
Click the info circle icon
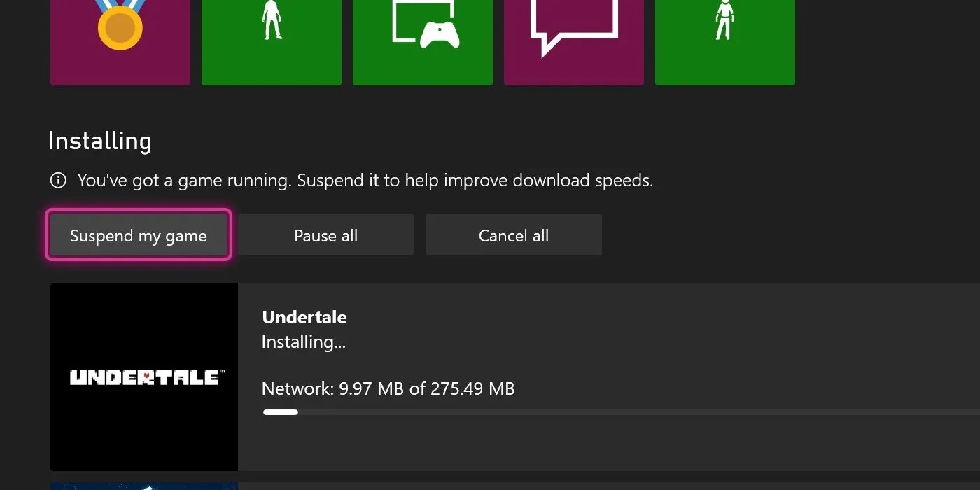pos(57,180)
